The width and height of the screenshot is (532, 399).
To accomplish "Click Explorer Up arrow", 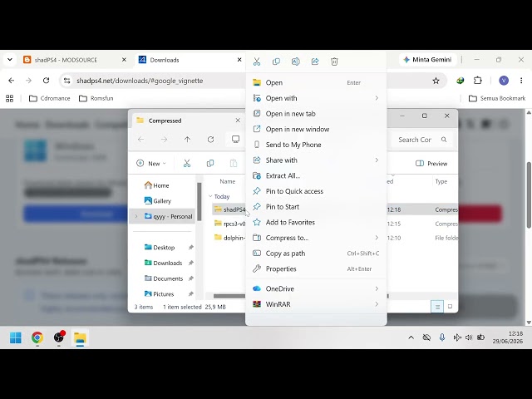I will click(187, 140).
